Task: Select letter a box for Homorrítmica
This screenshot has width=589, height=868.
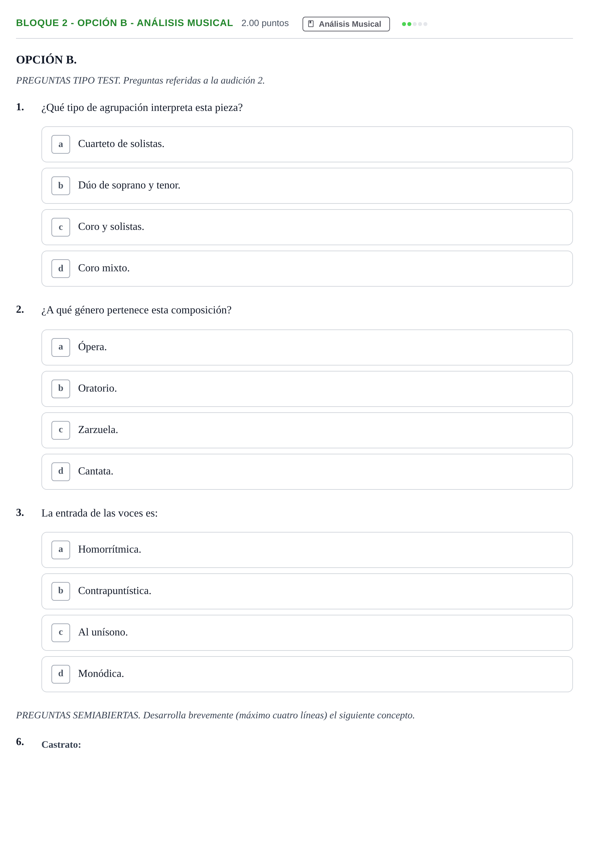Action: coord(61,550)
